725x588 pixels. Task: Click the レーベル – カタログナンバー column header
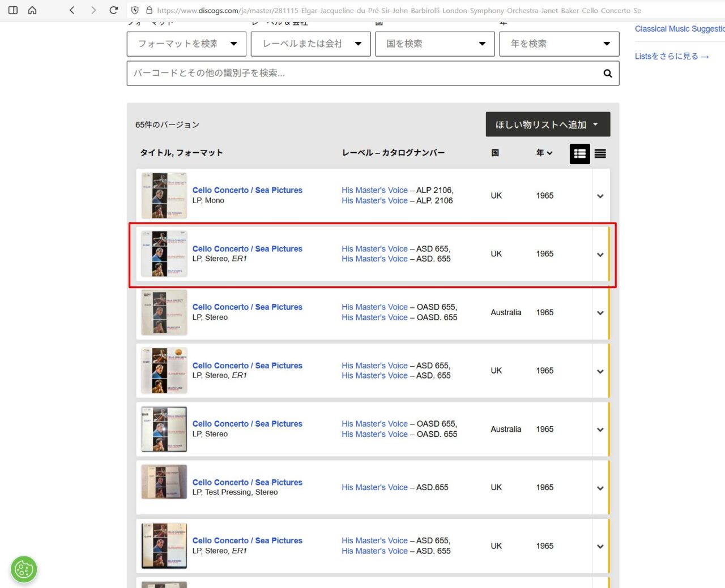[x=393, y=153]
